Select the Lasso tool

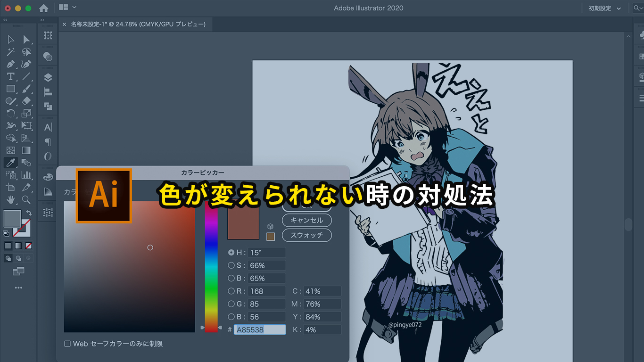point(26,52)
